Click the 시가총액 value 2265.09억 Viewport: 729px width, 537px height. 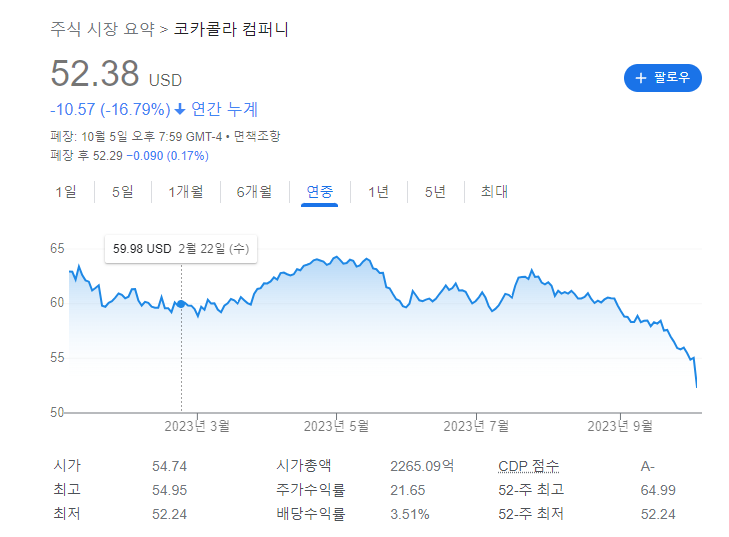(422, 466)
